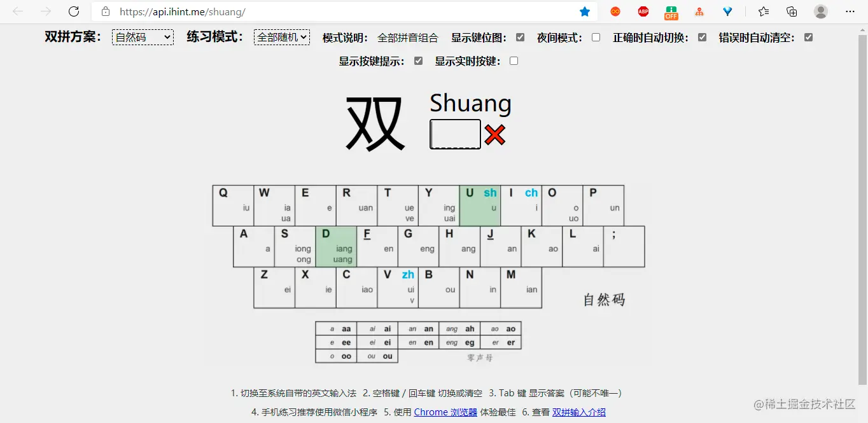
Task: Open the 练习模式 dropdown showing 全部随机
Action: [x=282, y=37]
